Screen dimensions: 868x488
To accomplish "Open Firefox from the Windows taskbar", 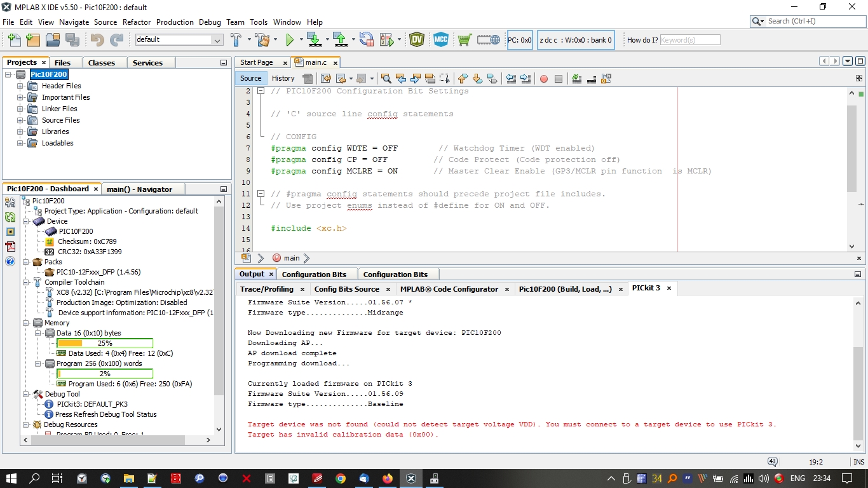I will tap(388, 478).
